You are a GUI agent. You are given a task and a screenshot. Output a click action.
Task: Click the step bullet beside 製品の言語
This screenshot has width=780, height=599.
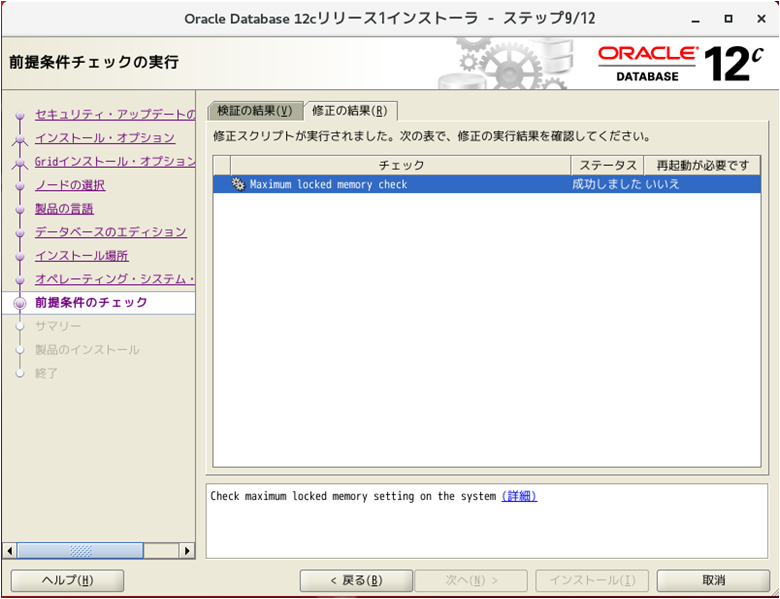click(x=20, y=209)
